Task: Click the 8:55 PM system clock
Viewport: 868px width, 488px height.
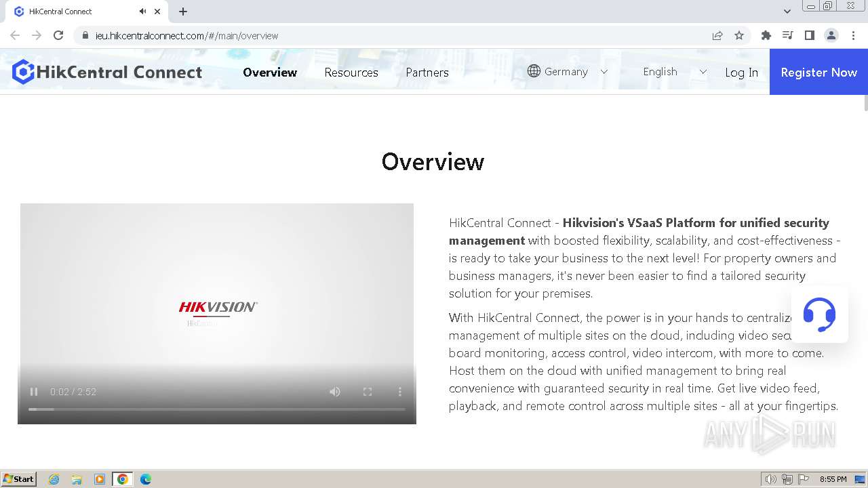Action: (x=833, y=479)
